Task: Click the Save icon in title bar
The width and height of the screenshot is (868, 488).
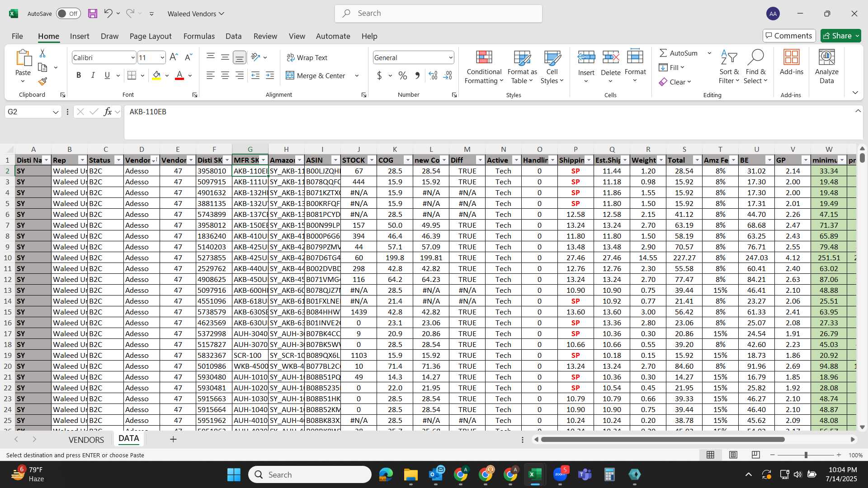Action: (x=93, y=14)
